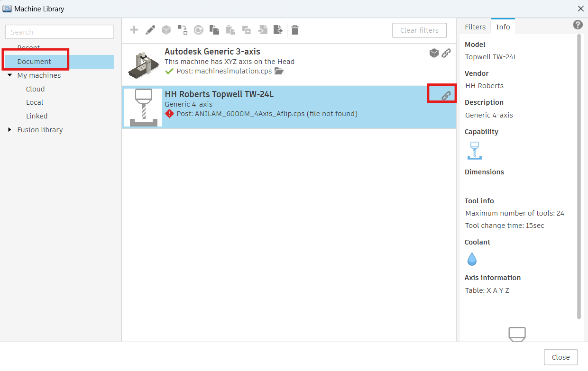Open the help question mark icon
This screenshot has height=371, width=588.
(578, 25)
